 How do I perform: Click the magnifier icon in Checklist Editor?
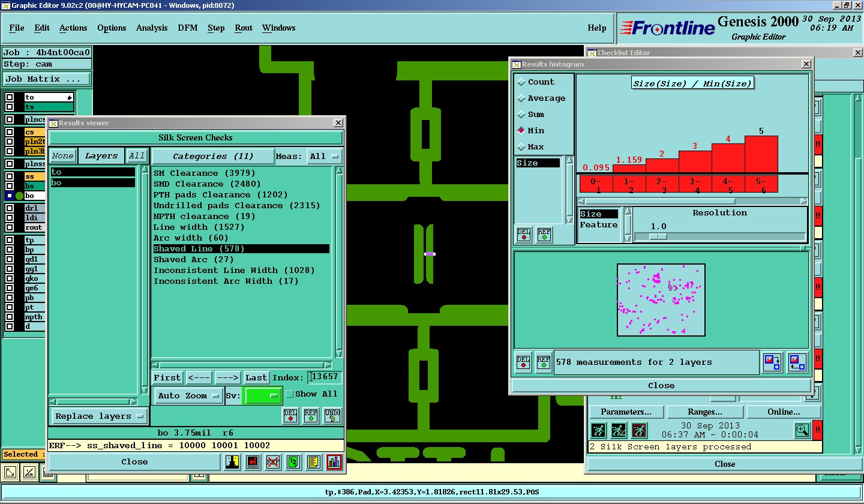click(x=802, y=430)
